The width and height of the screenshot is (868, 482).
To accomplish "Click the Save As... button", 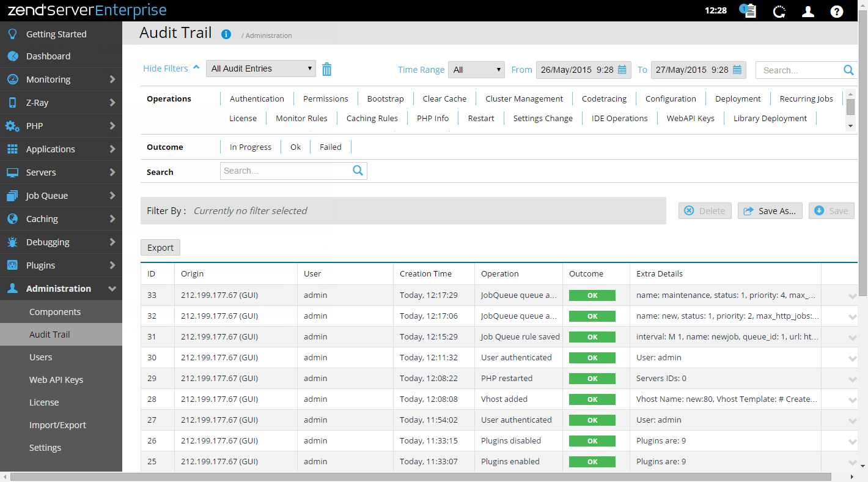I will (770, 211).
